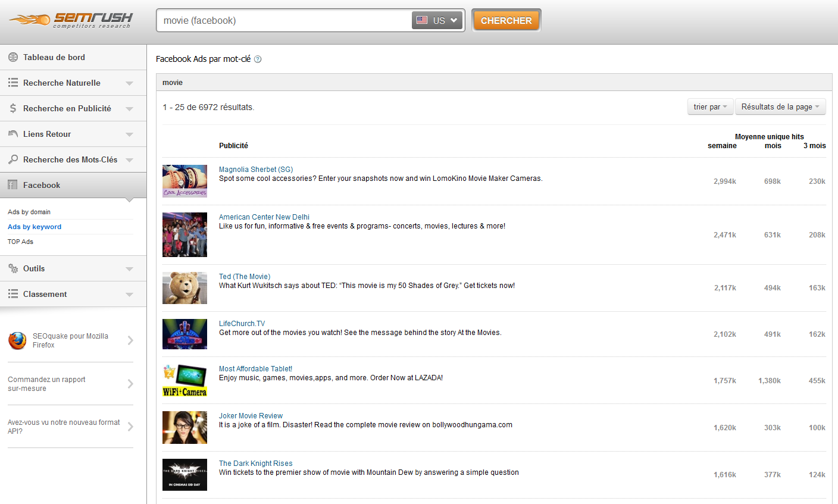Open 'Commandez un rapport sur-mesure' link
This screenshot has width=838, height=504.
pos(46,384)
